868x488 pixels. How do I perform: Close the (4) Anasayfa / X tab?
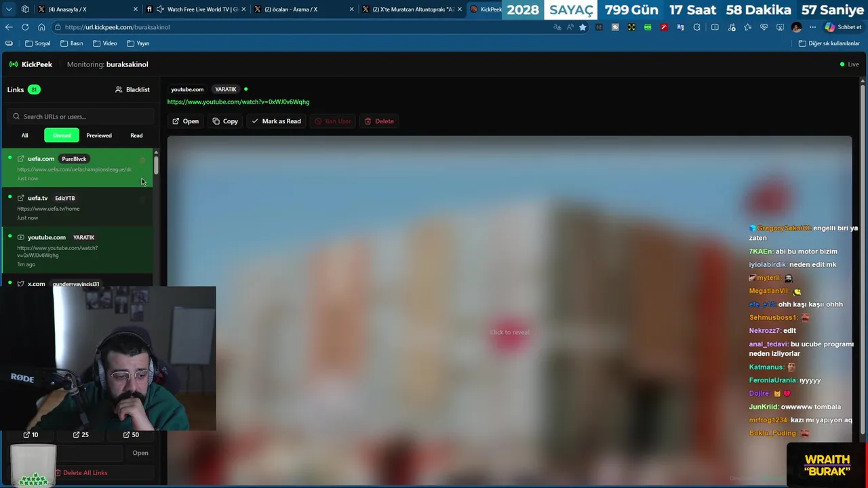[136, 9]
